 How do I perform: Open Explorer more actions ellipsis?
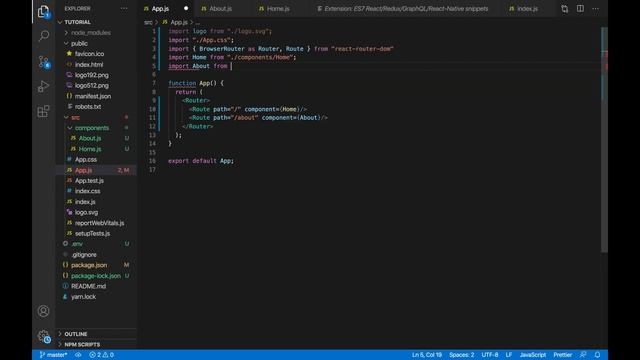point(124,9)
